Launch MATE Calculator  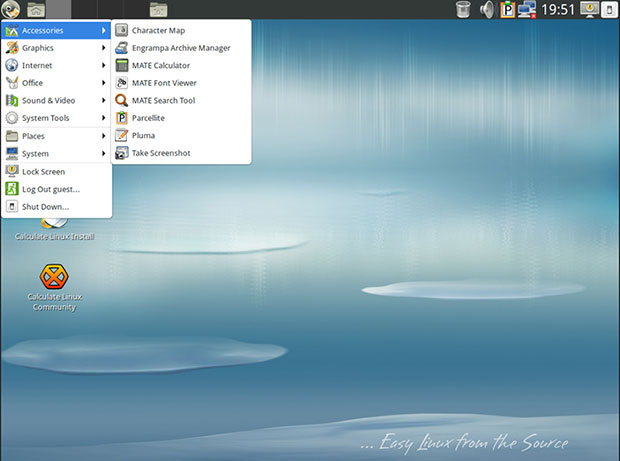point(181,65)
